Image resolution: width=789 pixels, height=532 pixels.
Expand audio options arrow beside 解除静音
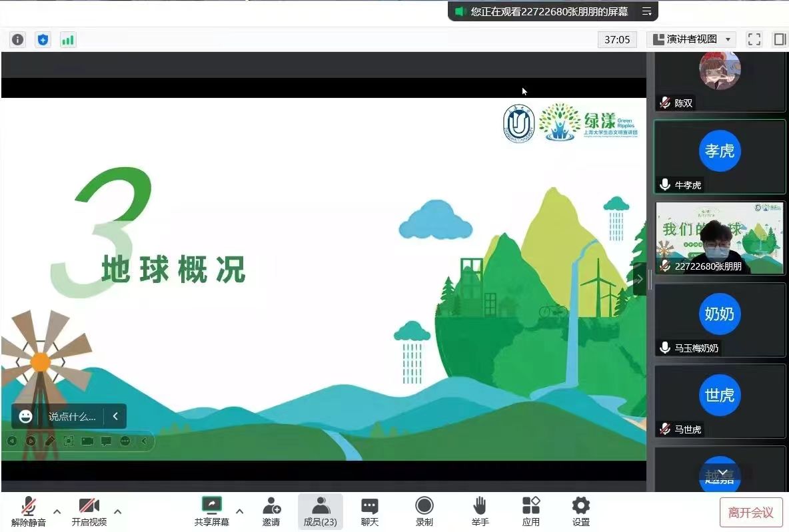coord(57,511)
